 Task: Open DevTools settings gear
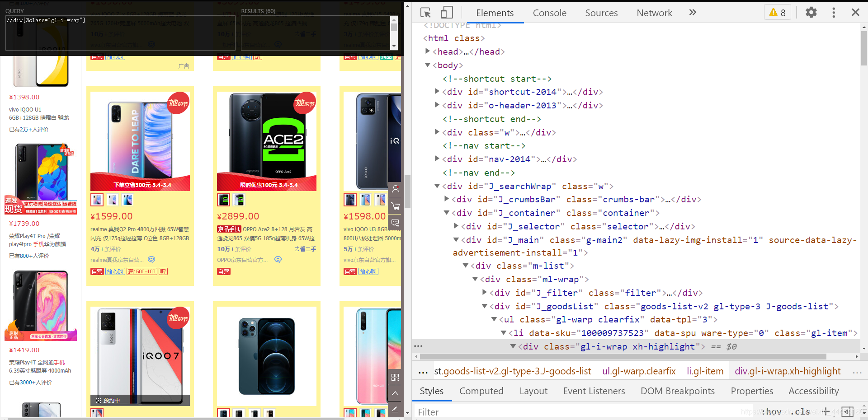[x=811, y=12]
